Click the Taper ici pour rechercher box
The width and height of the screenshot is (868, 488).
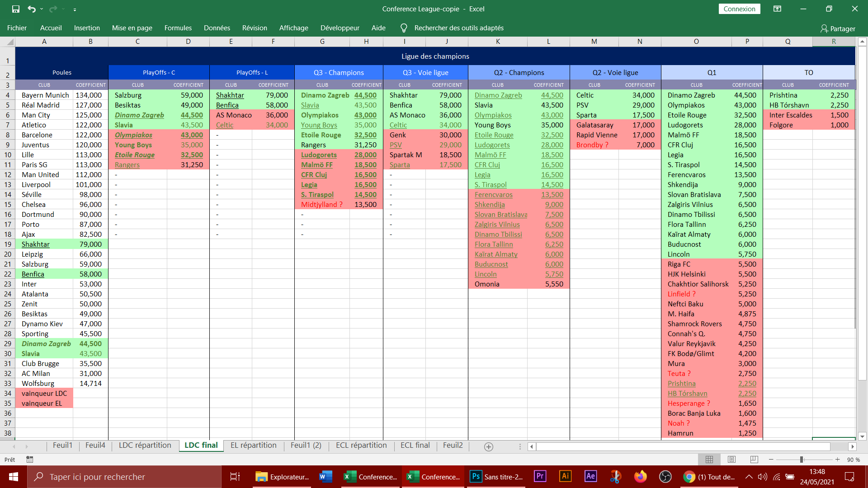[124, 477]
